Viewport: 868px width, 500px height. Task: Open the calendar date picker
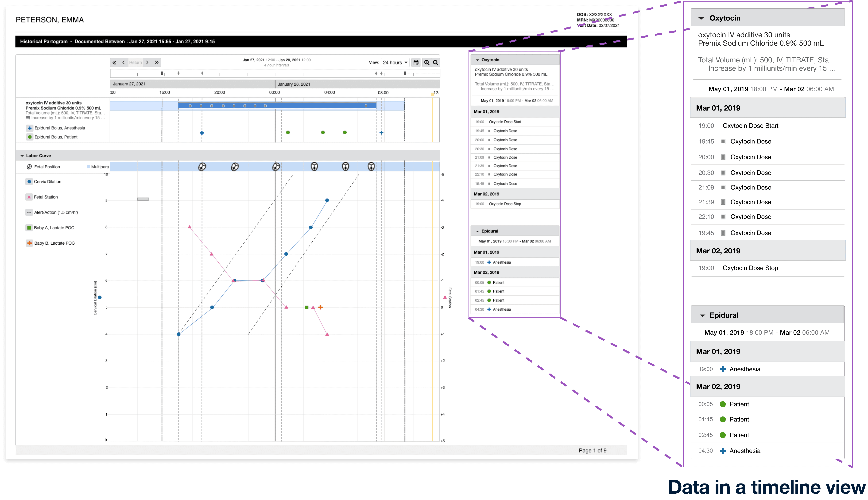pyautogui.click(x=416, y=63)
